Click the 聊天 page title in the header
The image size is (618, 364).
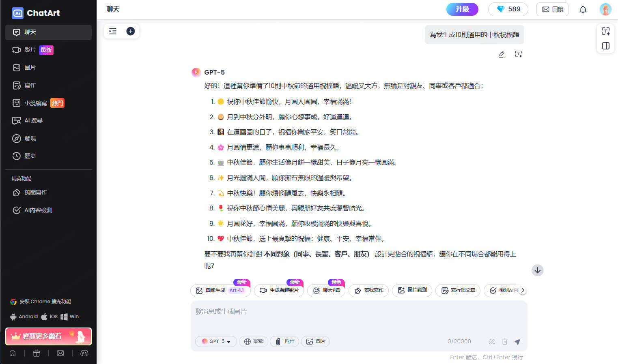pyautogui.click(x=113, y=9)
